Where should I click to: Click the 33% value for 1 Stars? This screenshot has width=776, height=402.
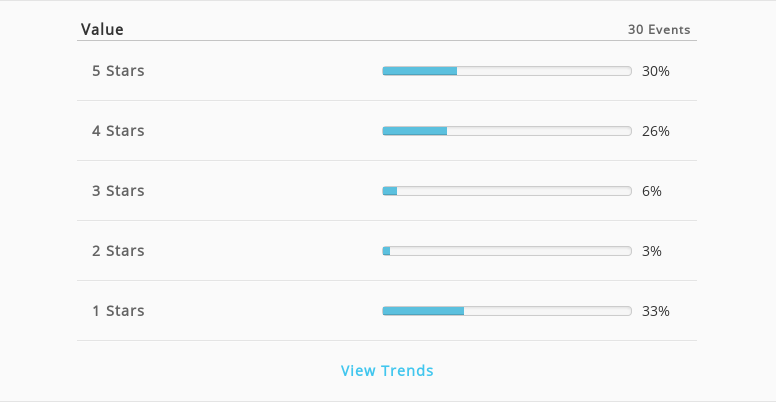656,311
